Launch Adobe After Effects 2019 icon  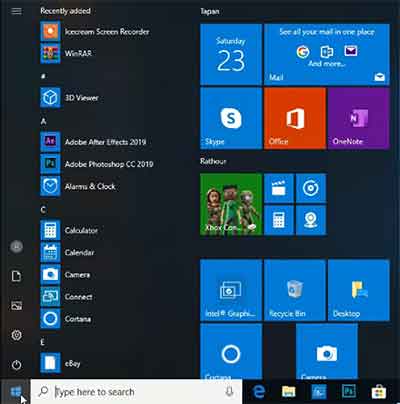click(50, 142)
